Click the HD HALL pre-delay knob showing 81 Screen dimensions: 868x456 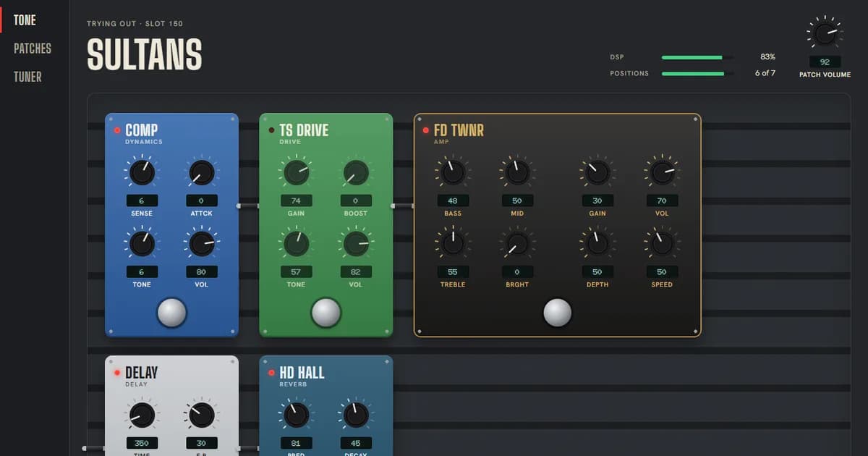click(x=296, y=415)
